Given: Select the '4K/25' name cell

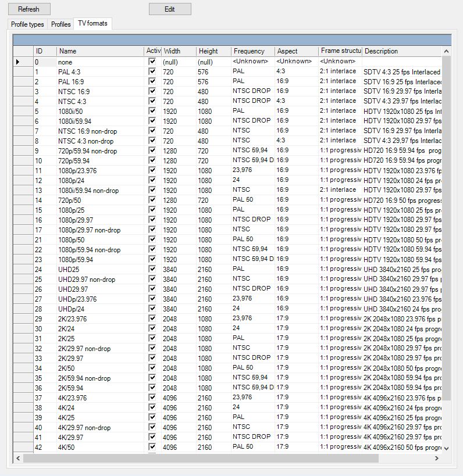Looking at the screenshot, I should click(100, 418).
